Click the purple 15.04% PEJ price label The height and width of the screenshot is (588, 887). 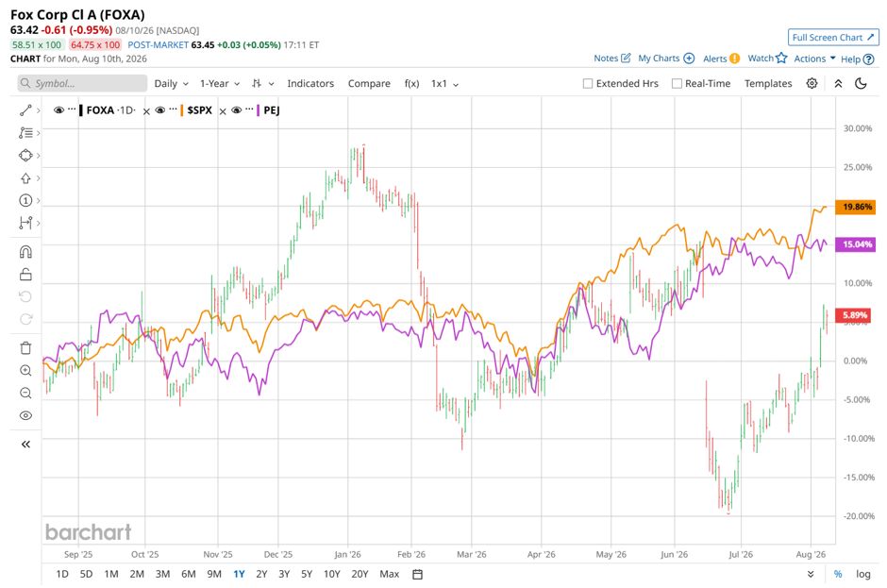(855, 244)
